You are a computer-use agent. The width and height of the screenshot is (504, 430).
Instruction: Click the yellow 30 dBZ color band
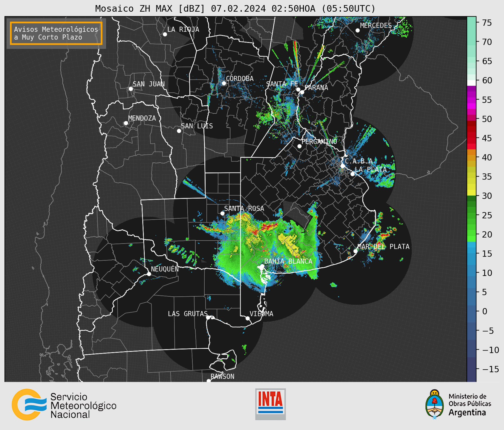(x=471, y=193)
